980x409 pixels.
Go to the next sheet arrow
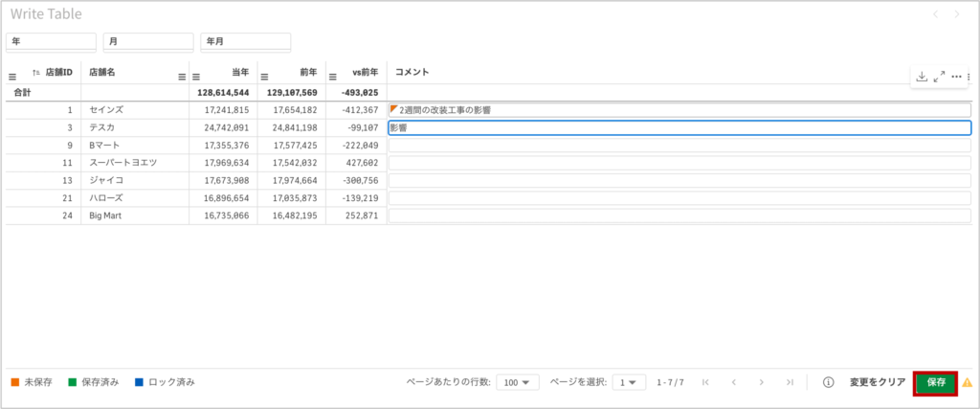pos(957,14)
